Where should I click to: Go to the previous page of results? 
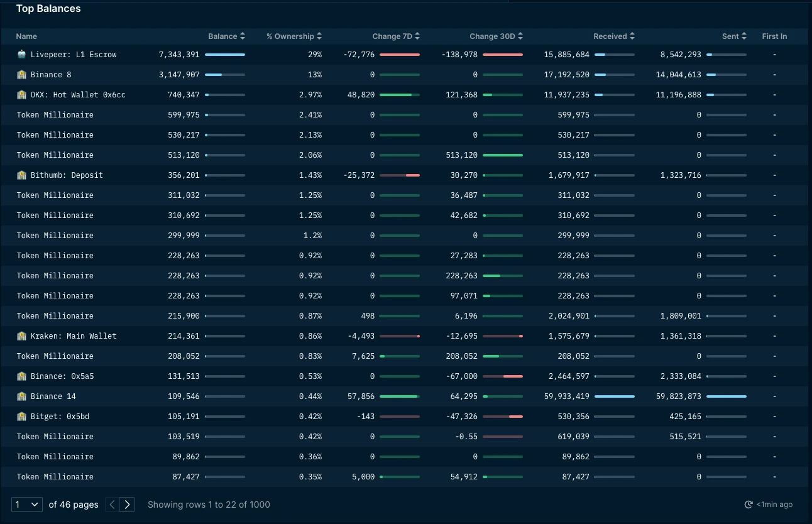112,505
